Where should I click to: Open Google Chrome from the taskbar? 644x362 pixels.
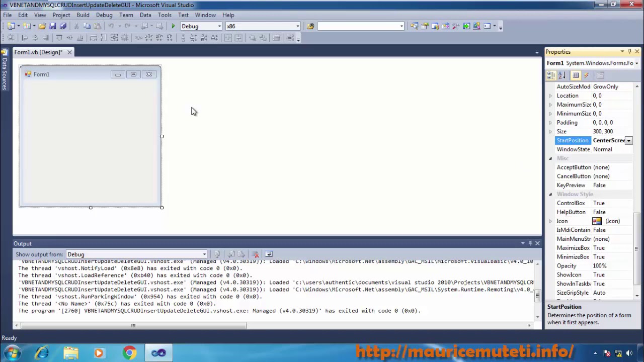click(x=129, y=353)
